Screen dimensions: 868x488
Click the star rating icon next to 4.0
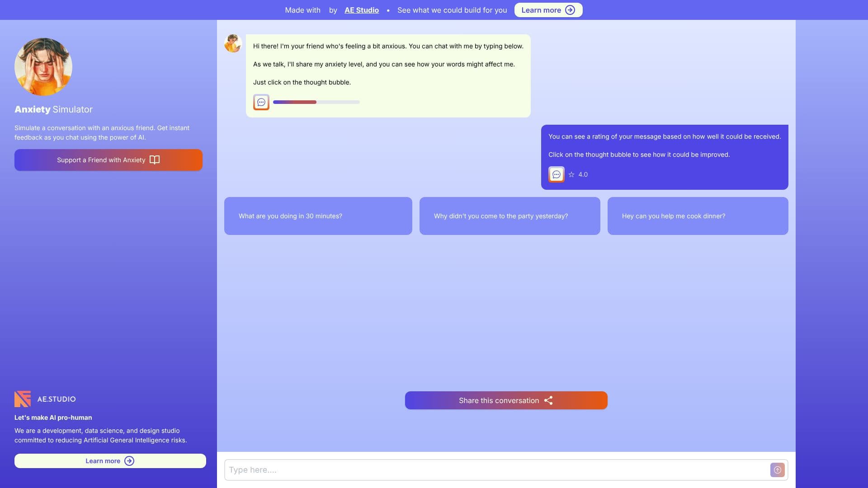[571, 174]
